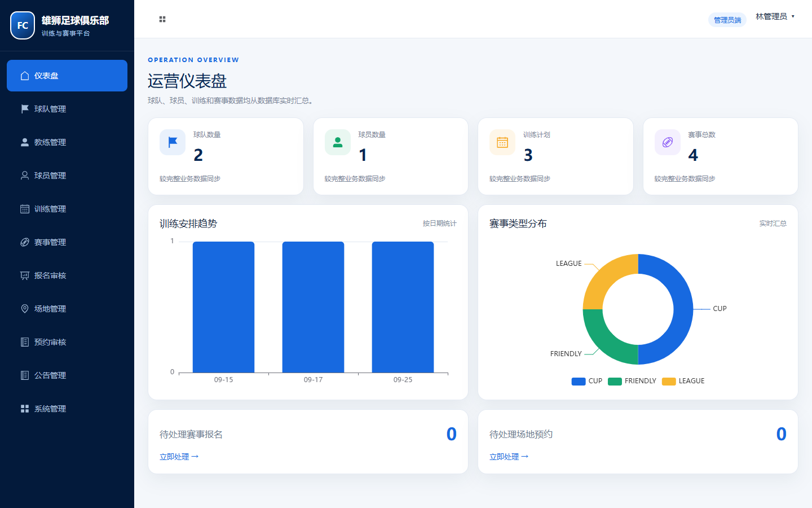Click the grid menu icon in the header
The width and height of the screenshot is (812, 508).
[162, 19]
